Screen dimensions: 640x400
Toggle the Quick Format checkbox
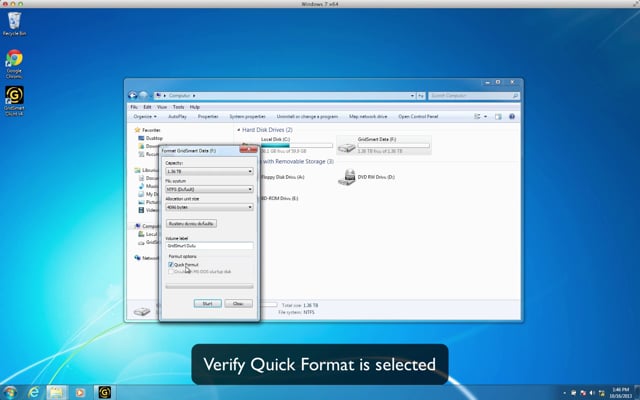[x=171, y=264]
